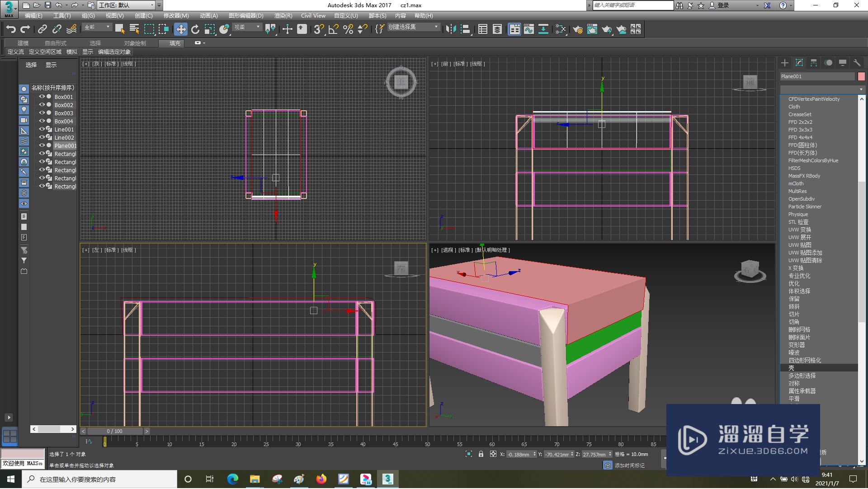Toggle display lights filter in Scene Explorer

(x=24, y=110)
